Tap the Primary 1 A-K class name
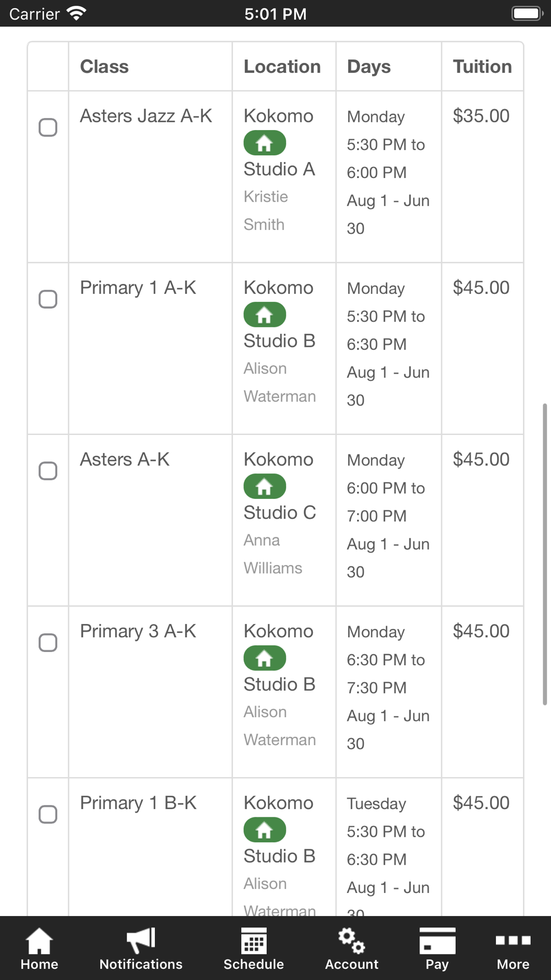The width and height of the screenshot is (551, 980). [138, 288]
